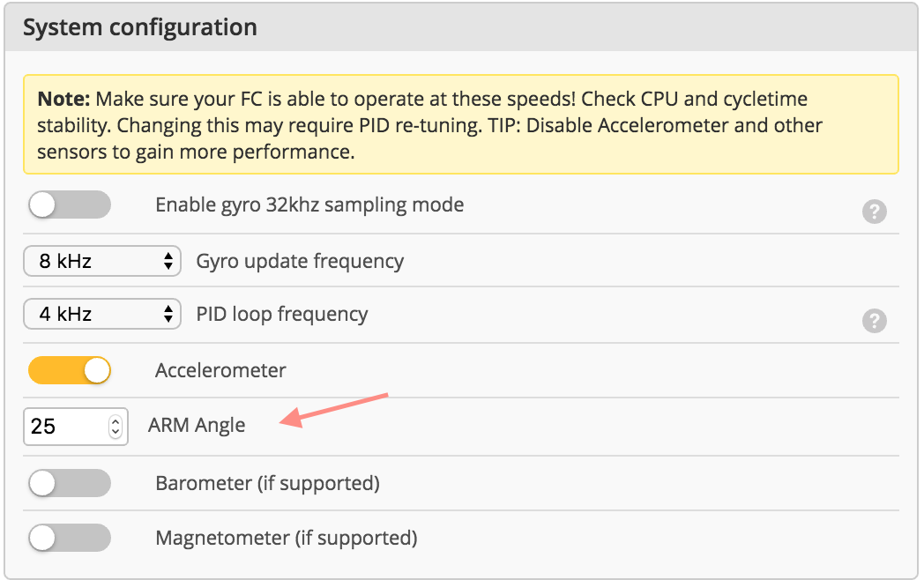The width and height of the screenshot is (924, 580).
Task: Enable the Magnetometer toggle
Action: pyautogui.click(x=70, y=538)
